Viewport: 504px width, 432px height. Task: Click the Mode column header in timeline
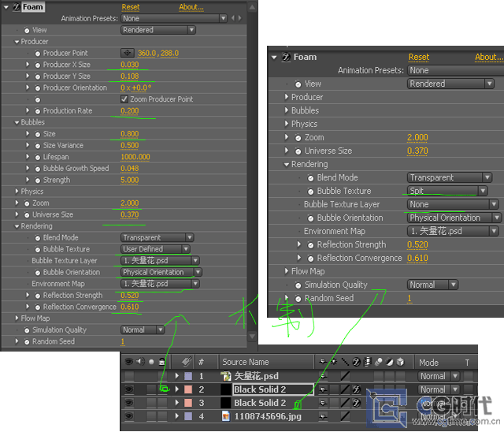[x=429, y=362]
